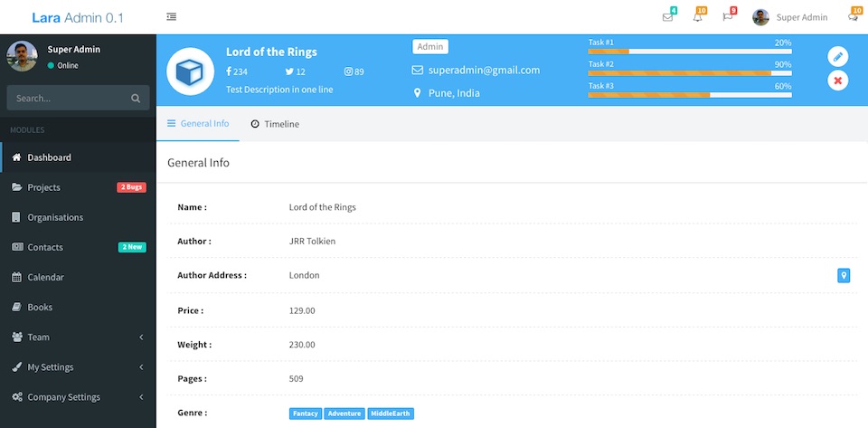Click the red X delete icon button

pos(838,81)
